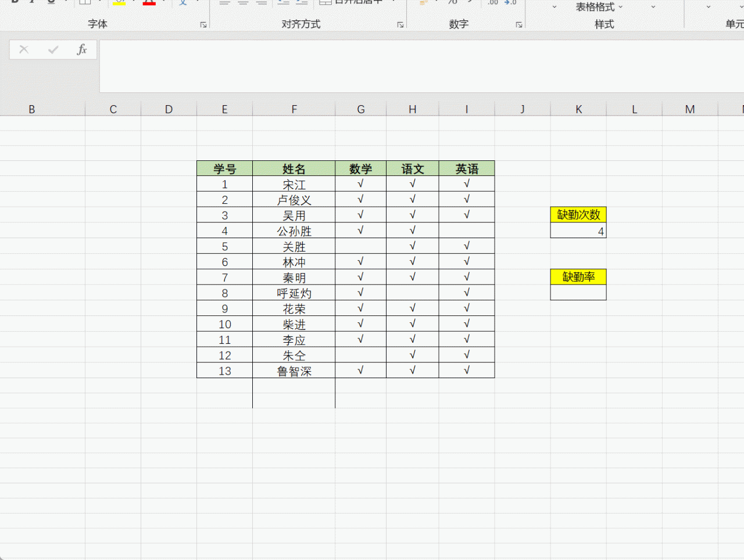Select student number cell 7
The image size is (744, 560).
pyautogui.click(x=224, y=277)
